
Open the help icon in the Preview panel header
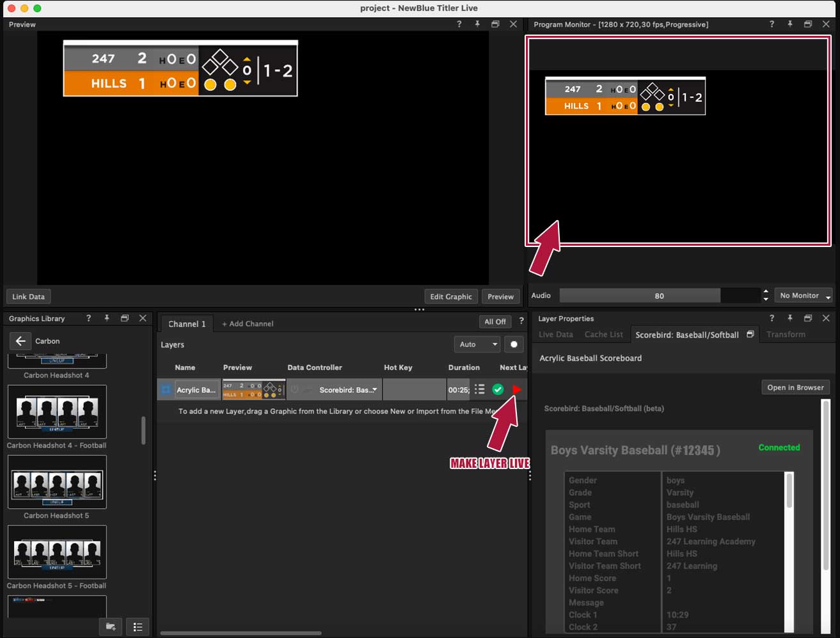(x=459, y=24)
